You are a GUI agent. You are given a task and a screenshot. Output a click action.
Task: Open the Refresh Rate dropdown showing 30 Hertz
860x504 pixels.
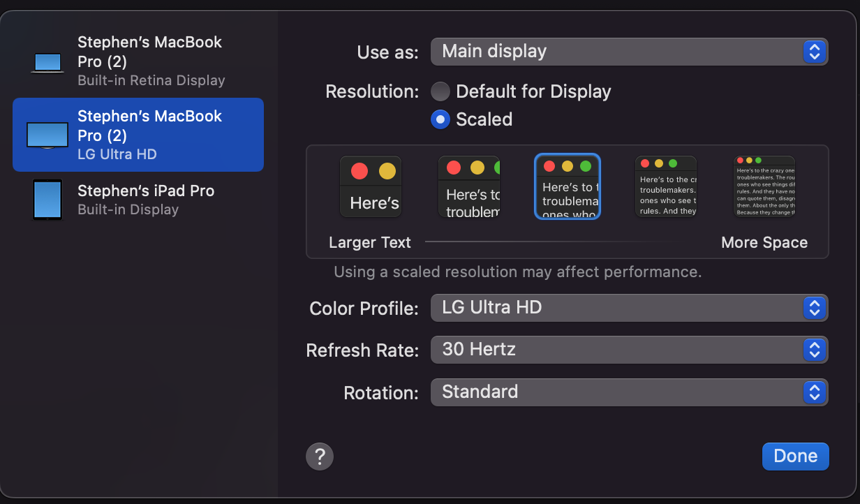click(x=628, y=350)
